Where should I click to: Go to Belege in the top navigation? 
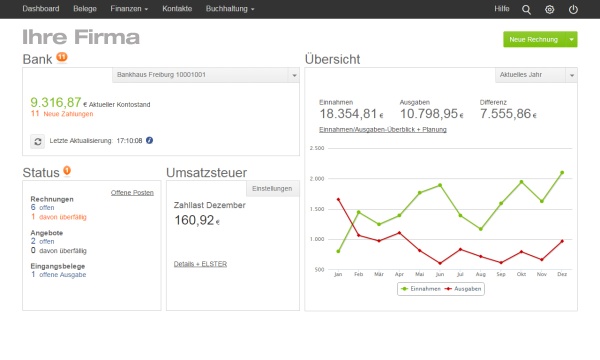[85, 9]
